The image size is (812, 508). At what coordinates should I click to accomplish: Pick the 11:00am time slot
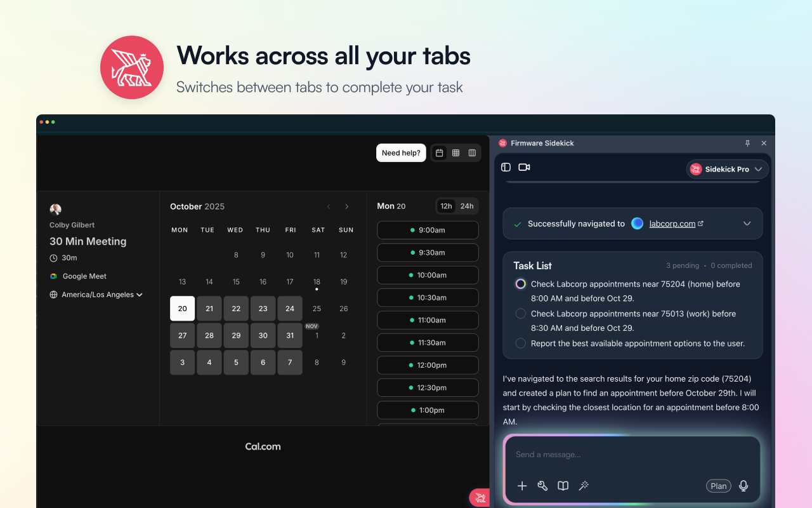click(x=428, y=320)
